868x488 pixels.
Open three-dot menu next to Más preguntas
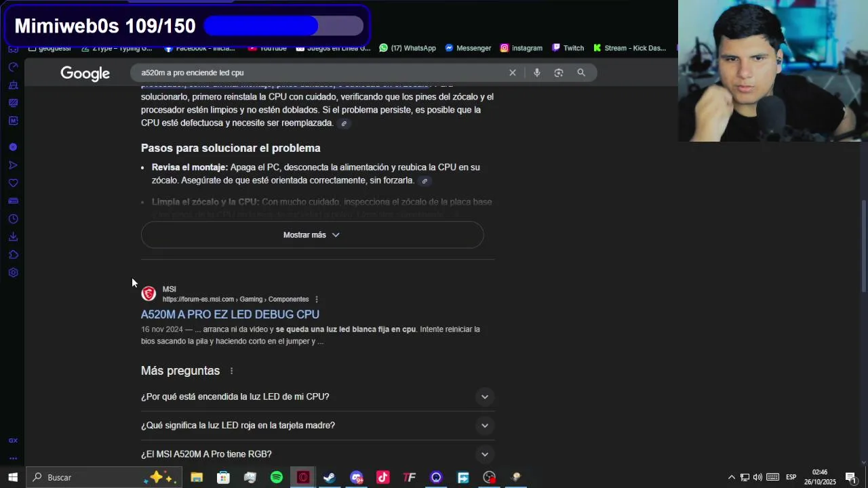(x=231, y=371)
